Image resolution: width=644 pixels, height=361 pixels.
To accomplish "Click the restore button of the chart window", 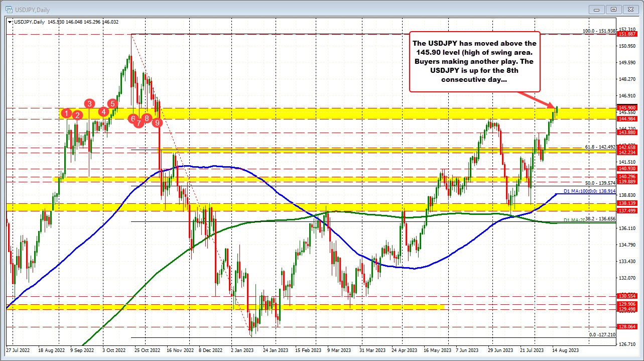I will point(613,10).
